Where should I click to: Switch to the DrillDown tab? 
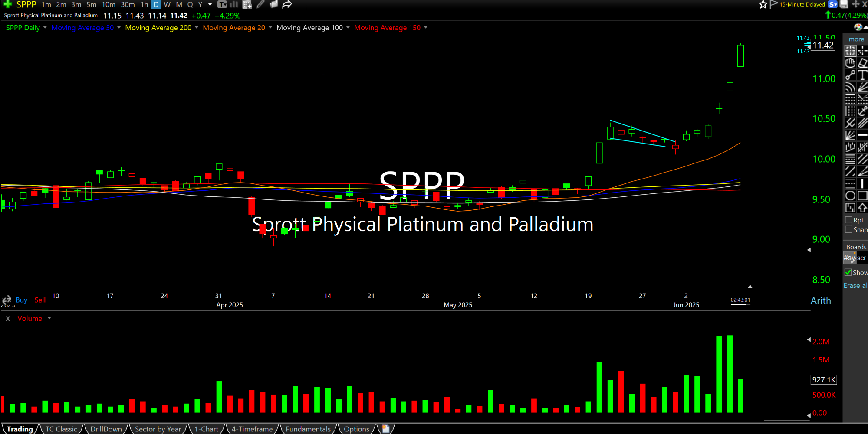coord(106,429)
